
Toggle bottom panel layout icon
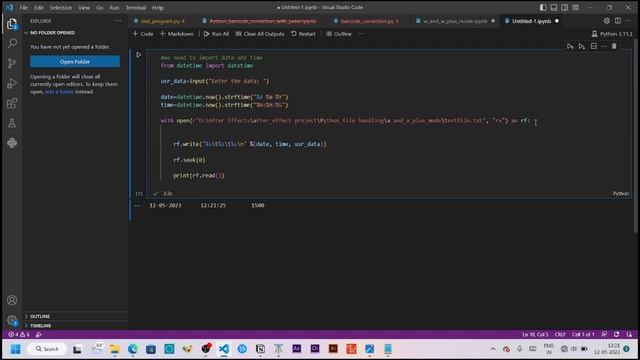click(x=554, y=7)
